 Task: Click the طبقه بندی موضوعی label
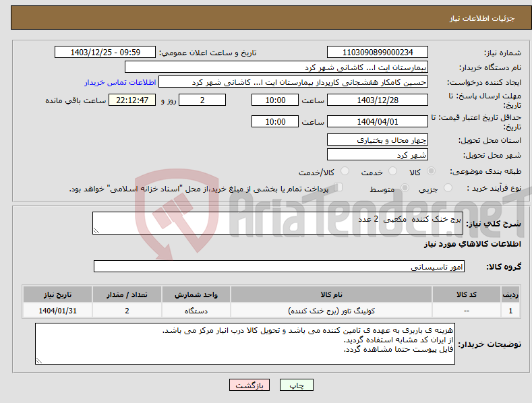(485, 171)
